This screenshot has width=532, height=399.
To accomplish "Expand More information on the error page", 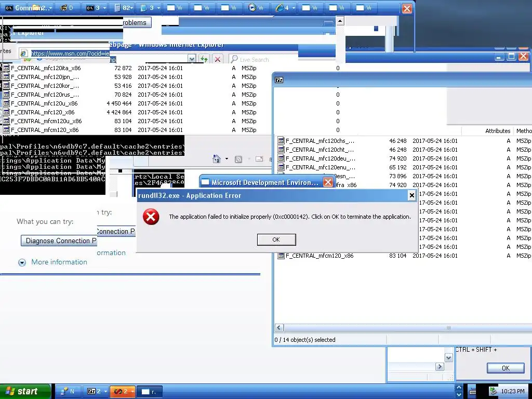I will point(22,262).
